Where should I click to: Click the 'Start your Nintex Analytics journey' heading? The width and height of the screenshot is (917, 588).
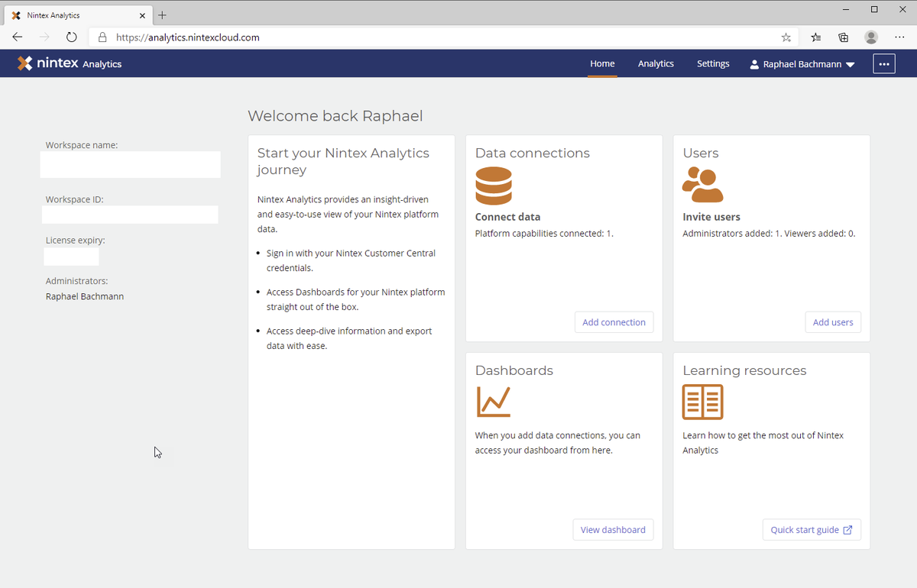(x=343, y=161)
